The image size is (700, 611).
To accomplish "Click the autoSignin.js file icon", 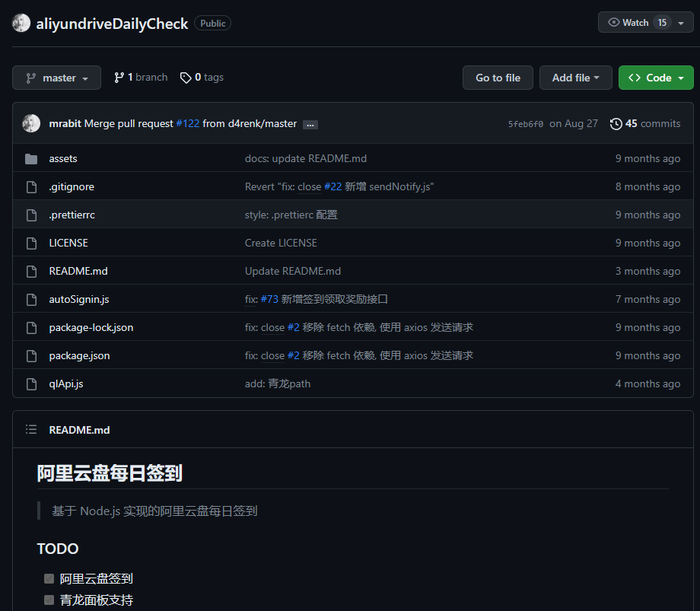I will (31, 300).
